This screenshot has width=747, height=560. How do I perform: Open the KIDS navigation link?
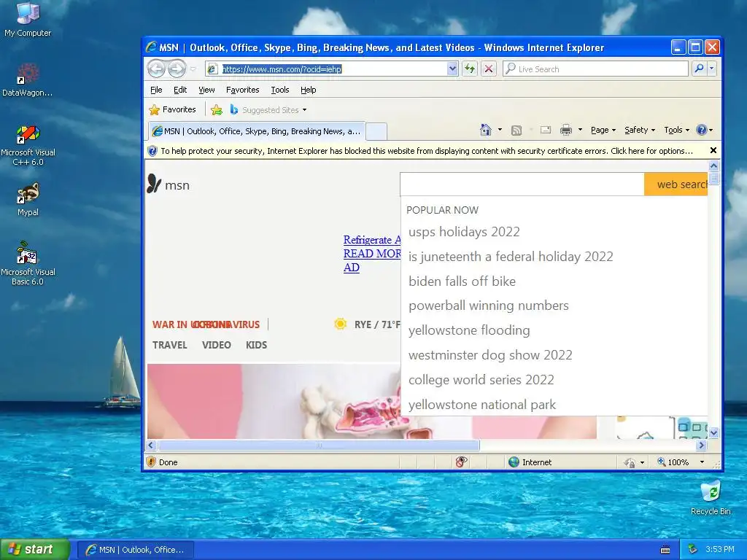[256, 345]
